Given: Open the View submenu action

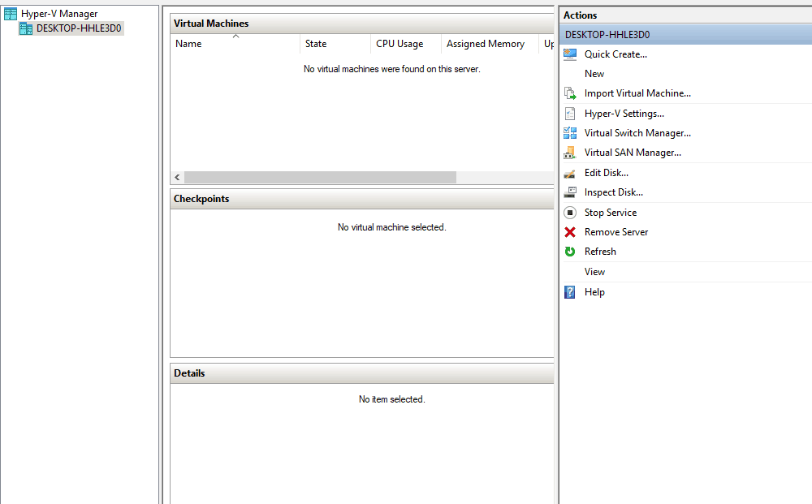Looking at the screenshot, I should coord(594,272).
